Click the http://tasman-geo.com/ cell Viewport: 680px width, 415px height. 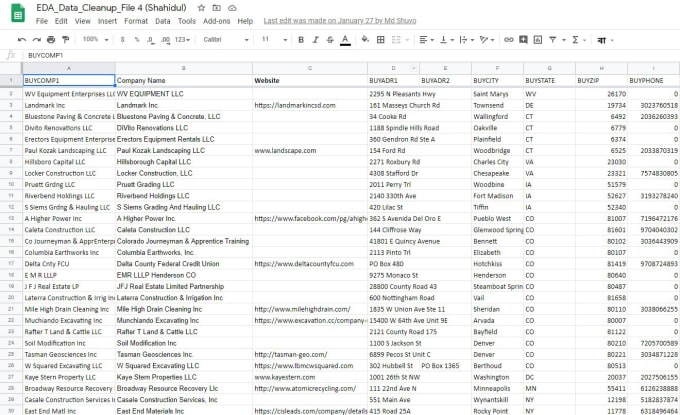coord(310,354)
